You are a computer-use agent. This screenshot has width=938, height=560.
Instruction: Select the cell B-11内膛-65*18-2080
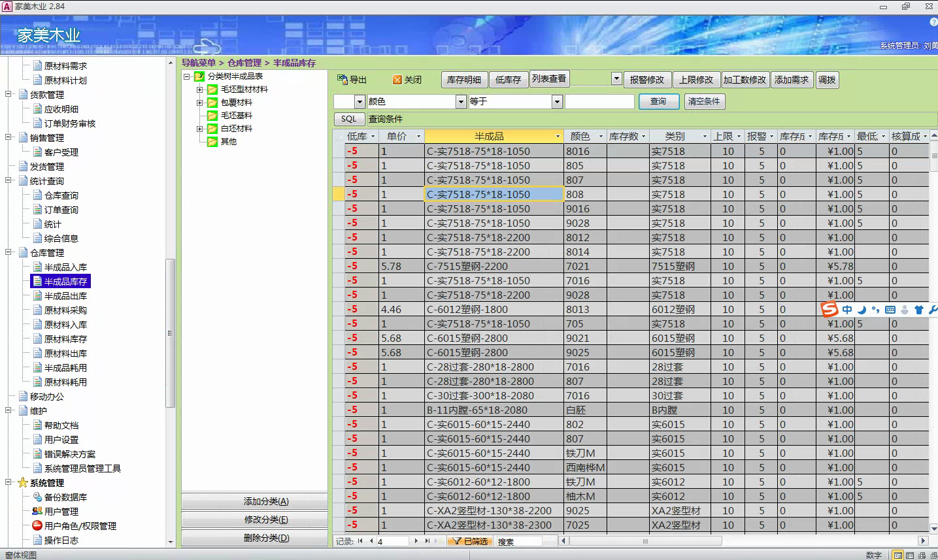(x=494, y=410)
